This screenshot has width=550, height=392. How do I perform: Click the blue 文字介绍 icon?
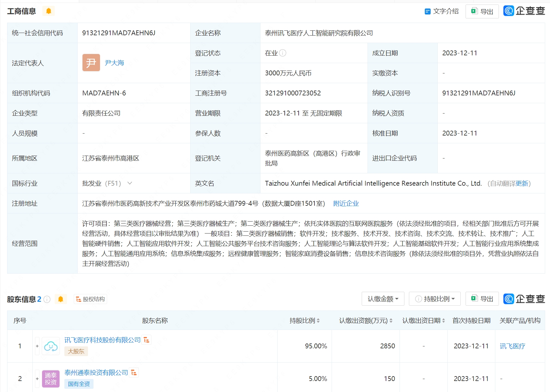coord(427,11)
